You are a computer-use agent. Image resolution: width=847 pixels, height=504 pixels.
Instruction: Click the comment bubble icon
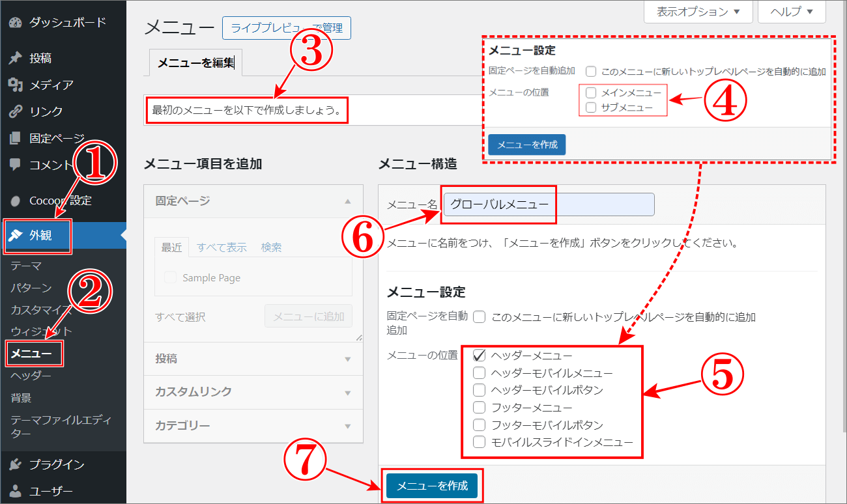pos(16,165)
